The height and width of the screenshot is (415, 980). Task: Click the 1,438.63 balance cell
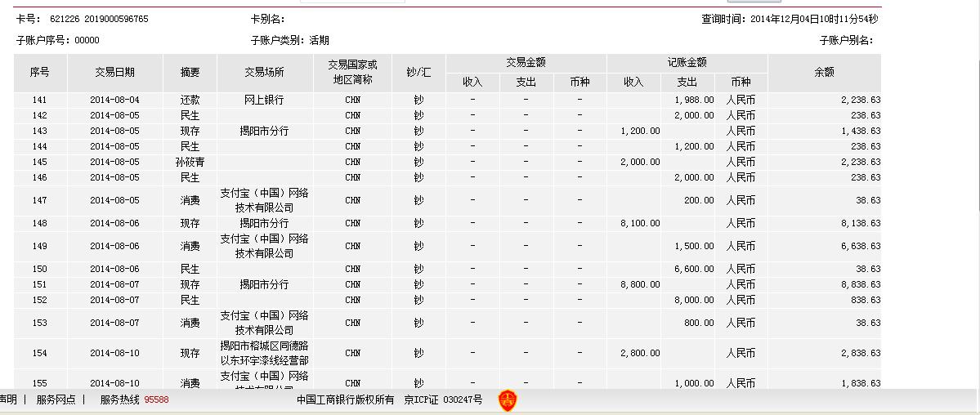tap(861, 132)
